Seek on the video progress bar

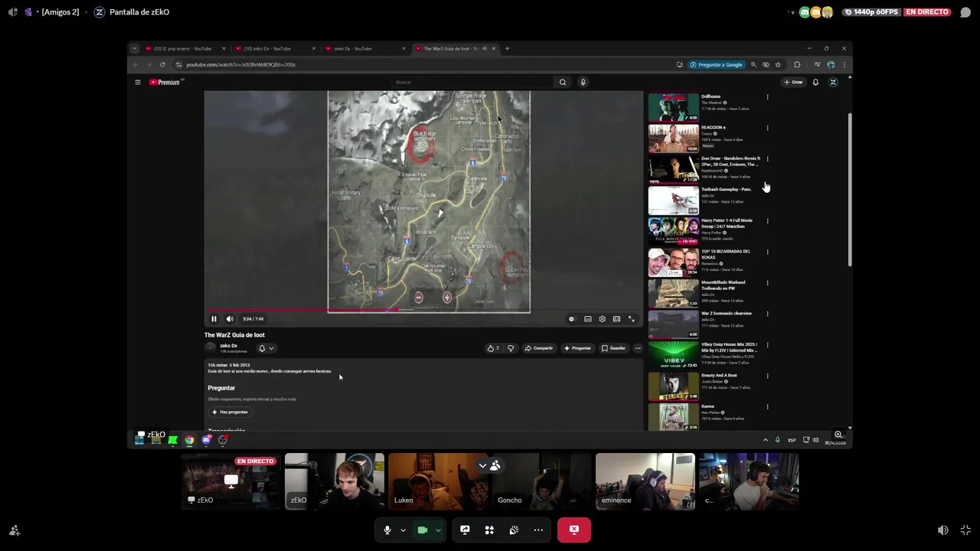click(423, 310)
